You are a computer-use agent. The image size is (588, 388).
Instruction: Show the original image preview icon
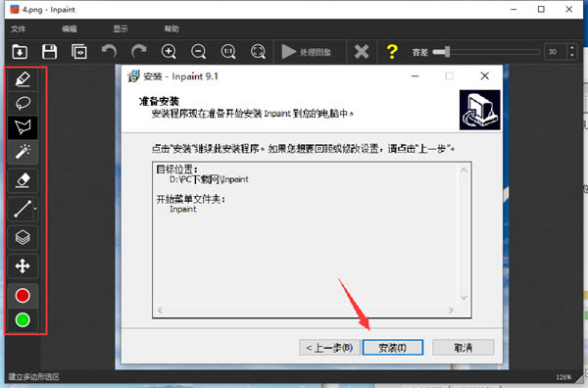pyautogui.click(x=79, y=52)
